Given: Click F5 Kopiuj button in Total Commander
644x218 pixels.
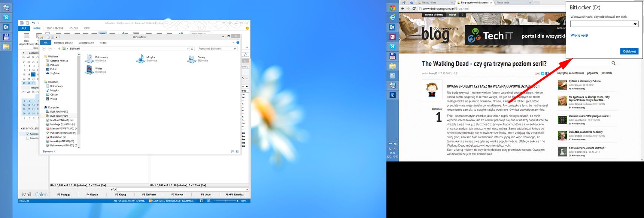Looking at the screenshot, I should click(120, 194).
